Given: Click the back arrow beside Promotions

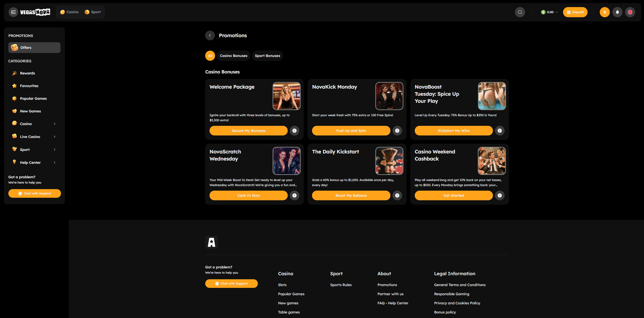Looking at the screenshot, I should [210, 35].
